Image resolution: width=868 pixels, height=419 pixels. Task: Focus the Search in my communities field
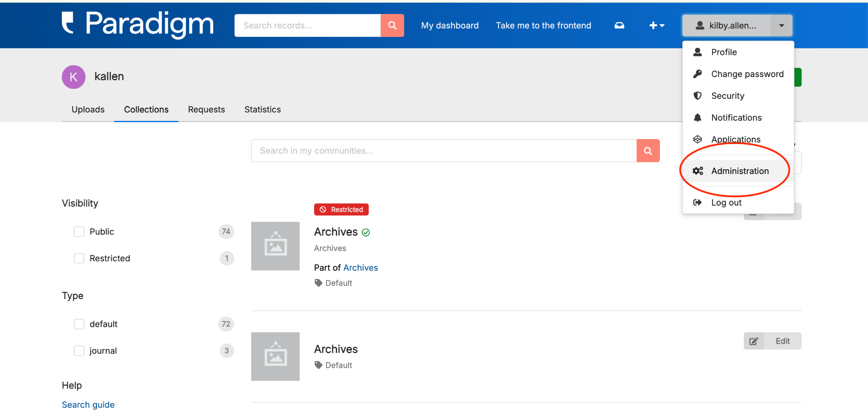pos(444,151)
